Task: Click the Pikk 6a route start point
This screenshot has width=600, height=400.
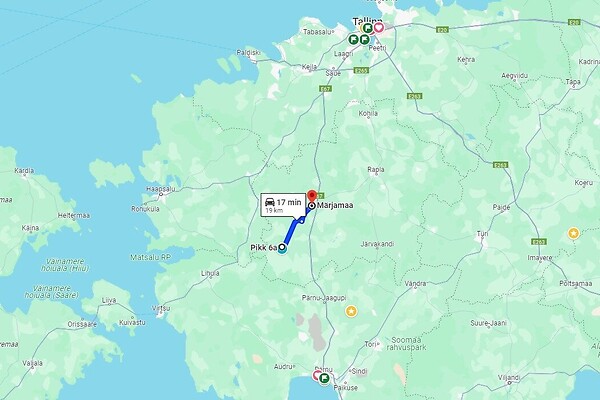Action: (x=282, y=248)
